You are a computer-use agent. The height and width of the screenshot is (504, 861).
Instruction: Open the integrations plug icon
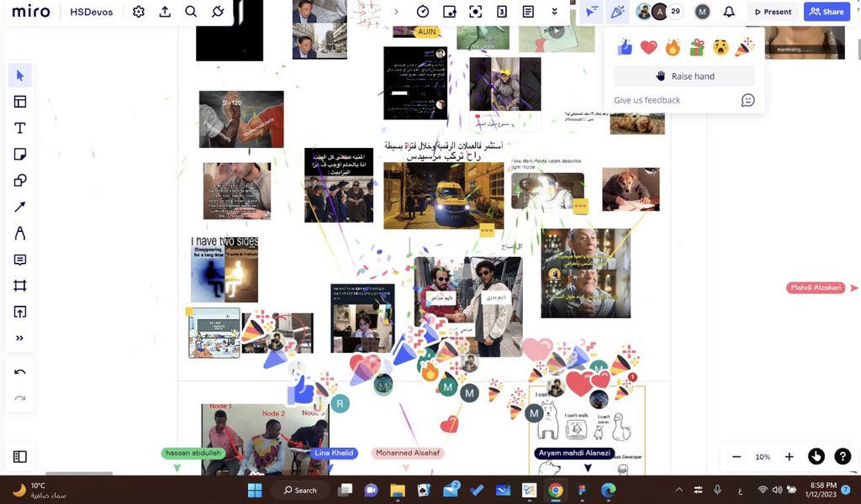[x=218, y=12]
